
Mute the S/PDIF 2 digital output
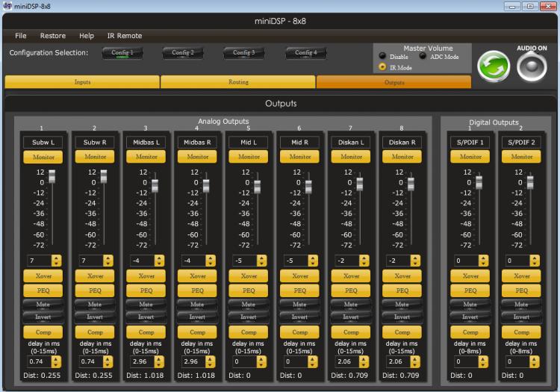tap(520, 304)
